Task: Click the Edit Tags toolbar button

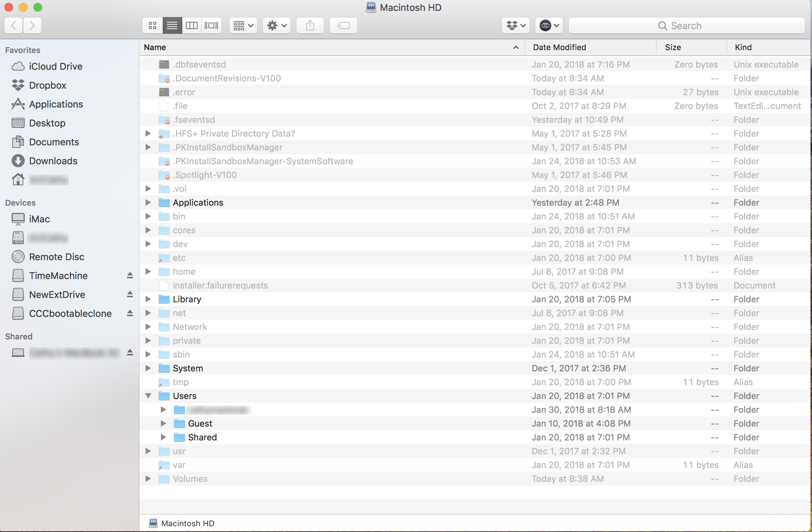Action: point(343,25)
